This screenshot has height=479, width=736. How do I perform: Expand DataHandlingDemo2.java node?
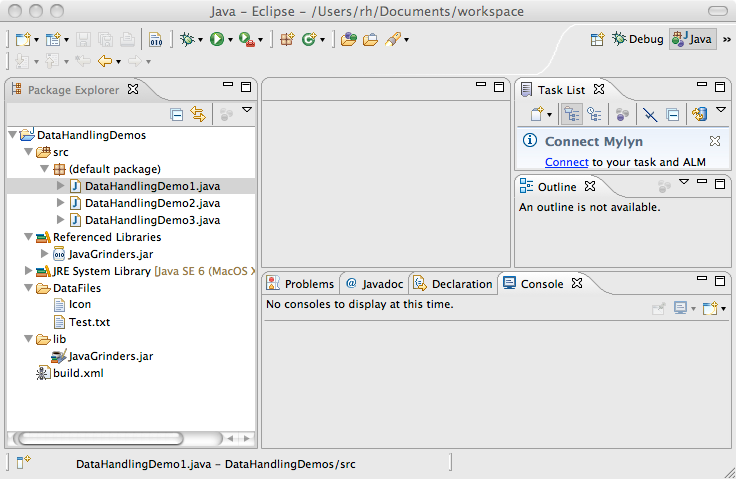coord(60,202)
